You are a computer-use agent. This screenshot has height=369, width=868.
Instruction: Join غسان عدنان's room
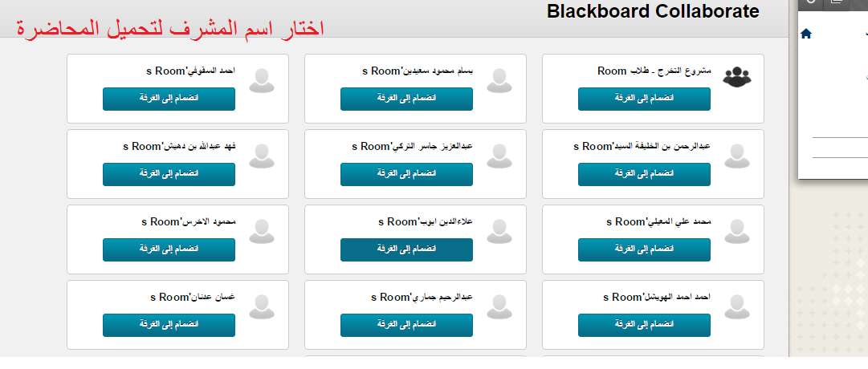pos(169,325)
